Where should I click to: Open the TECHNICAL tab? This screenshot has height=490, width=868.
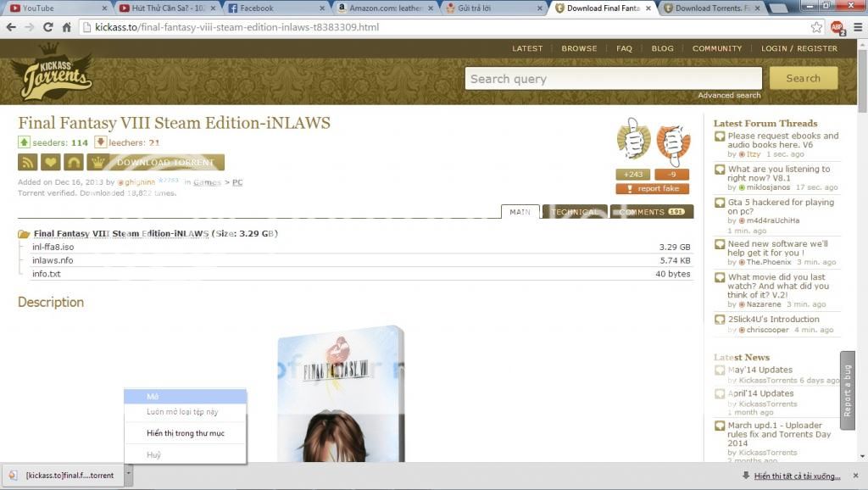575,212
